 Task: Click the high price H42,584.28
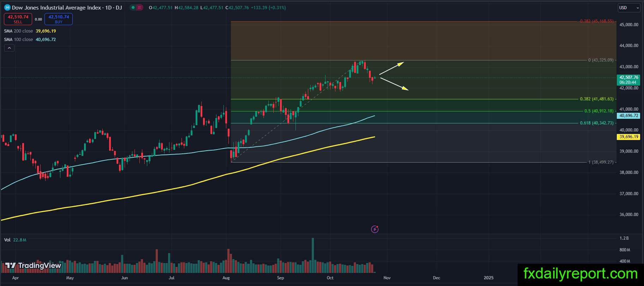[x=187, y=7]
